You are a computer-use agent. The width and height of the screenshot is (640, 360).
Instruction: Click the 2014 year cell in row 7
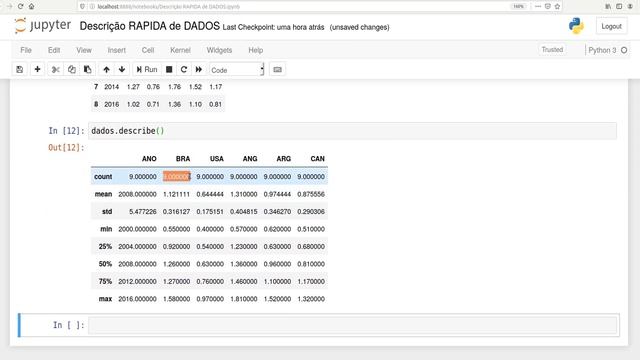click(111, 87)
